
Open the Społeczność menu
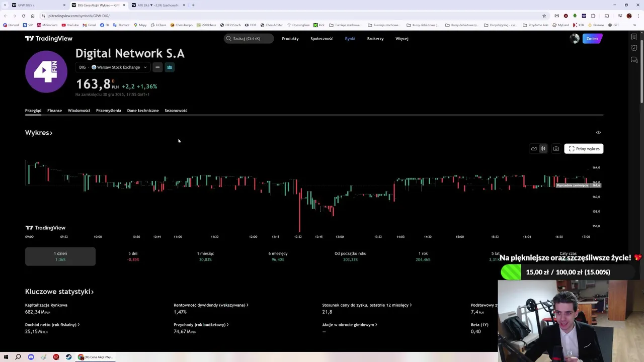point(321,39)
